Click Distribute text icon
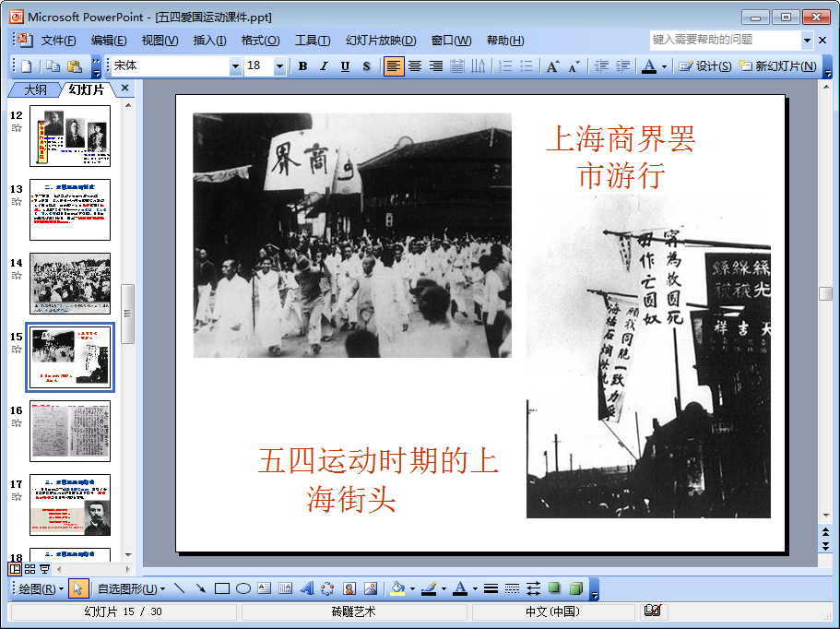This screenshot has height=629, width=840. pos(457,66)
